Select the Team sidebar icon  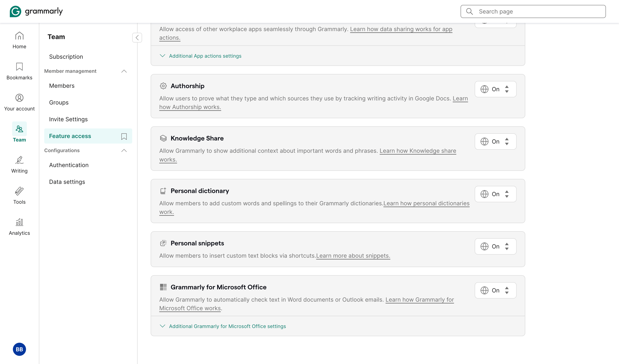pyautogui.click(x=19, y=132)
